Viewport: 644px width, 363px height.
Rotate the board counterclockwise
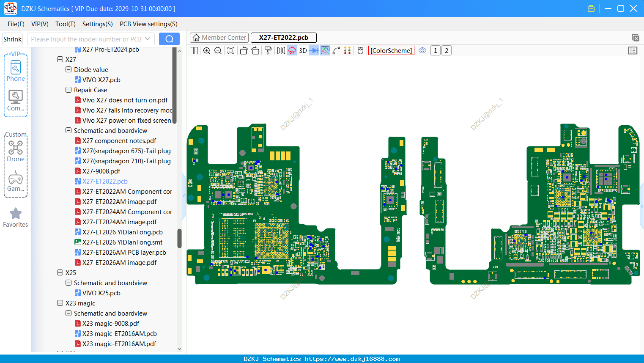244,51
